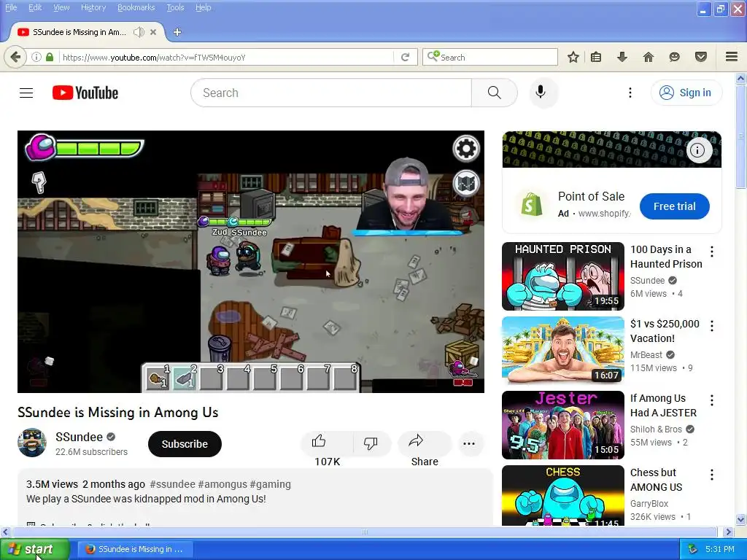The image size is (747, 560).
Task: Click the #gaming hashtag link
Action: [x=270, y=484]
